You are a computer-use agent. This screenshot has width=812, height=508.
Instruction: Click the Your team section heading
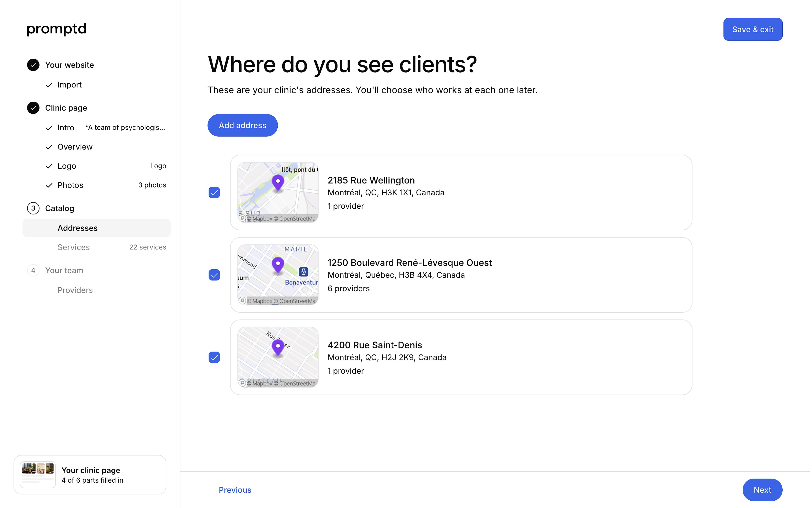tap(64, 271)
